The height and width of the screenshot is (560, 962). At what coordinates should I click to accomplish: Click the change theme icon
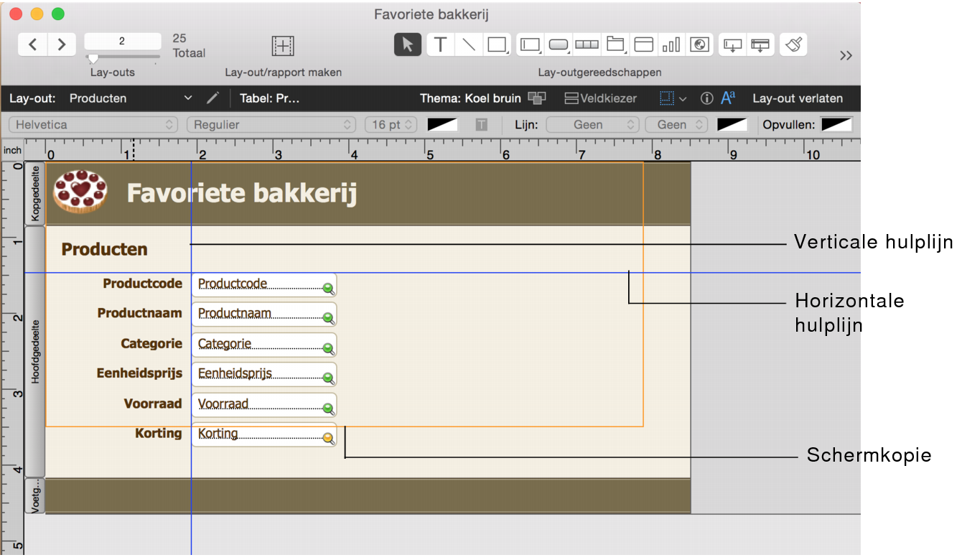pyautogui.click(x=537, y=98)
